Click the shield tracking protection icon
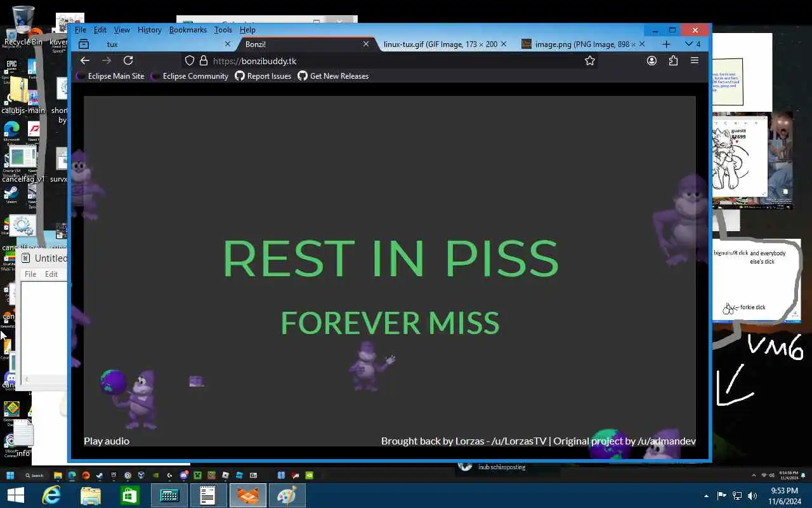The height and width of the screenshot is (508, 812). (x=189, y=60)
